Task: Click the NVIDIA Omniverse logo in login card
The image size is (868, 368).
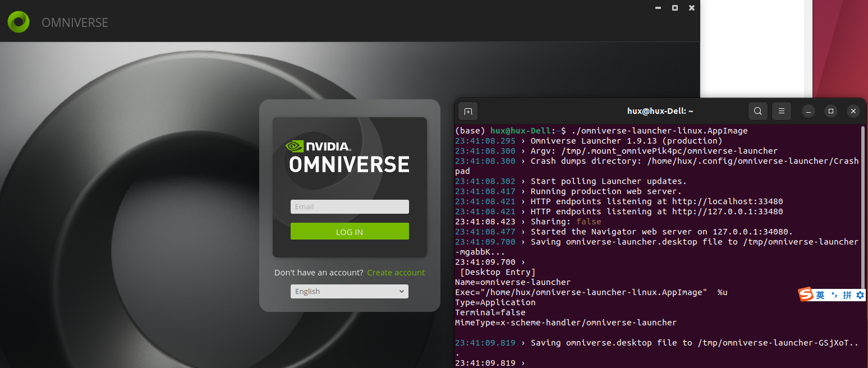Action: pos(348,157)
